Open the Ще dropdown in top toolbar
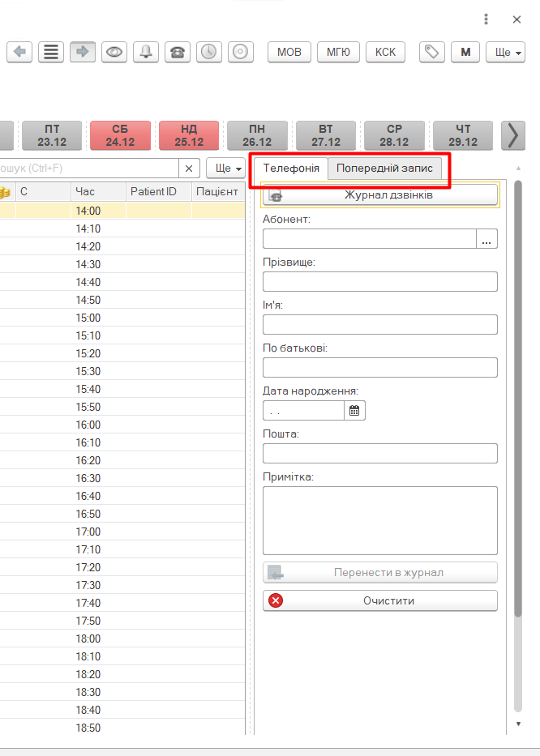The image size is (540, 756). coord(504,52)
